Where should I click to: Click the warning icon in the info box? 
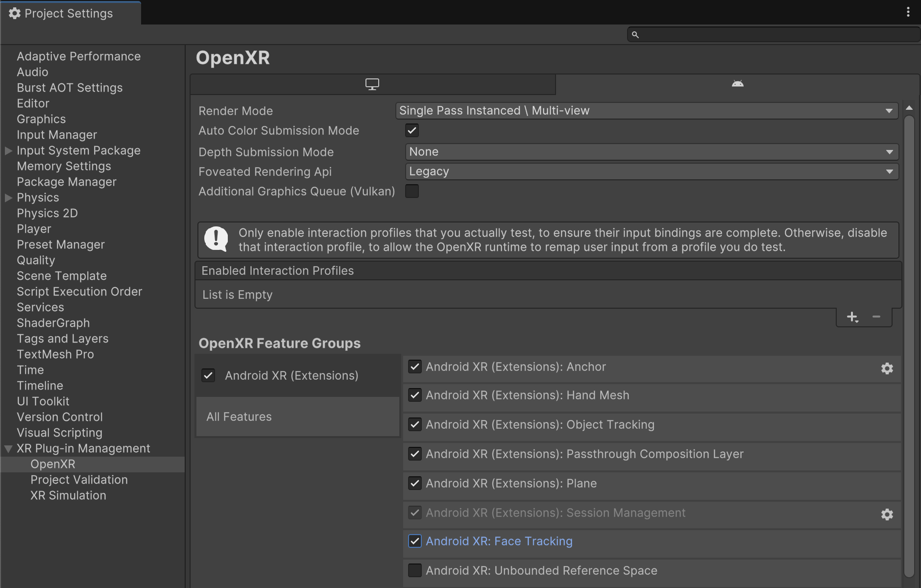(216, 239)
